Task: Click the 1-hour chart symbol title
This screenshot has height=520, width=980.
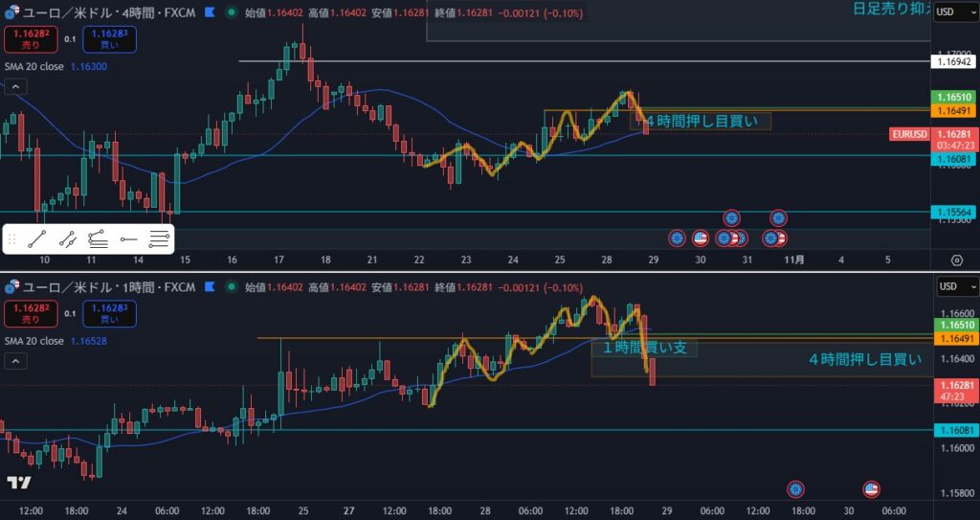Action: (x=105, y=286)
